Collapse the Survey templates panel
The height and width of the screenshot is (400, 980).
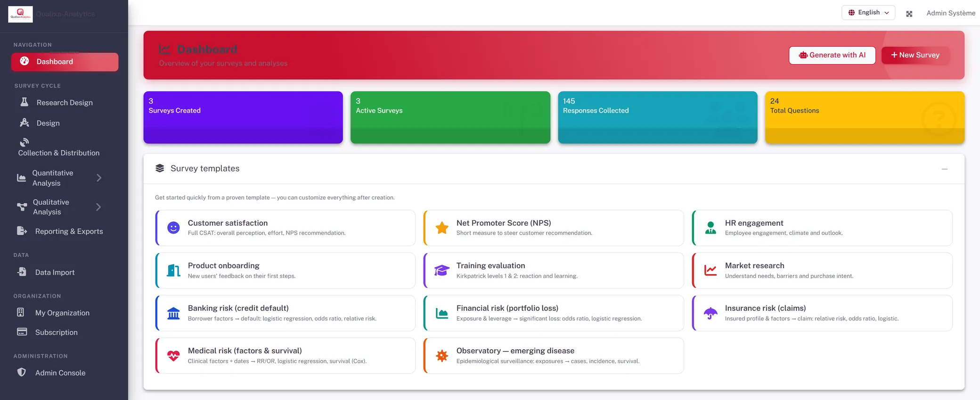[x=945, y=169]
